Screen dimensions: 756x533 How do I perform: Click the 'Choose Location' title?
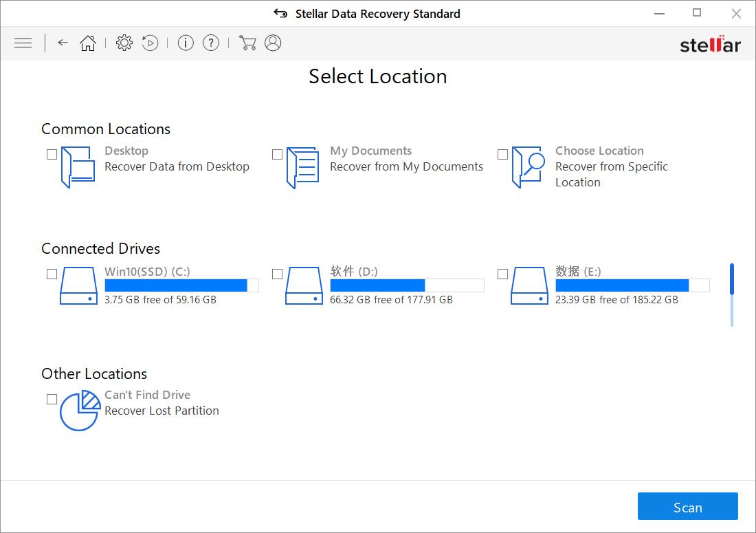pyautogui.click(x=599, y=151)
